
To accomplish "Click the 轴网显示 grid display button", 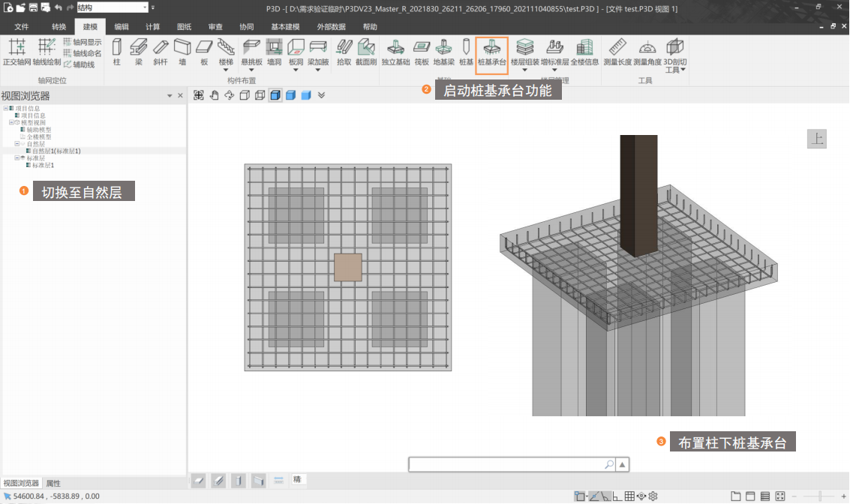I will (x=82, y=43).
